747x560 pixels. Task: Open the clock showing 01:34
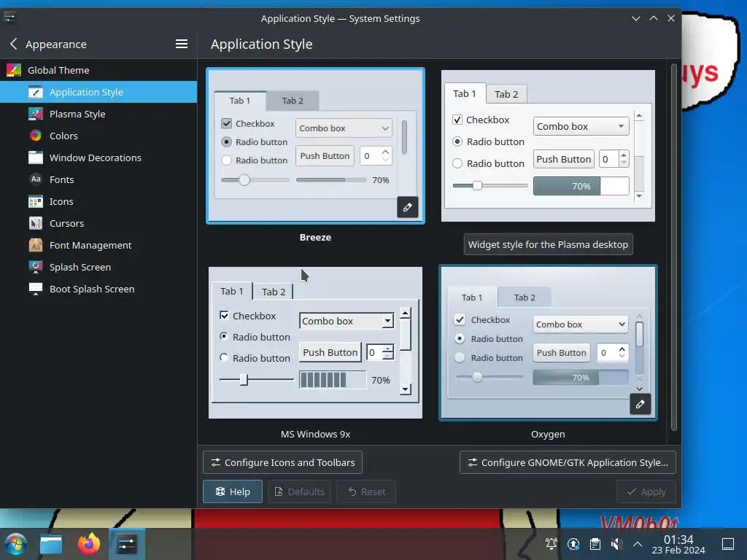click(x=678, y=544)
